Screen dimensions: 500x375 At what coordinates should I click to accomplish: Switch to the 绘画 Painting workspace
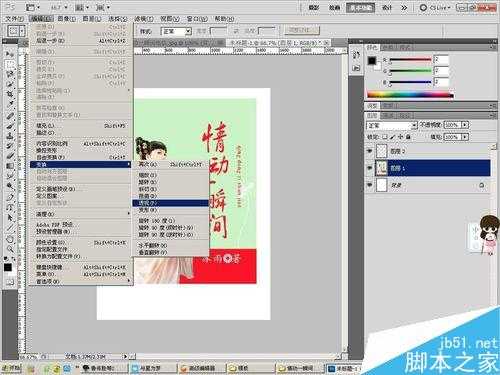coord(334,7)
